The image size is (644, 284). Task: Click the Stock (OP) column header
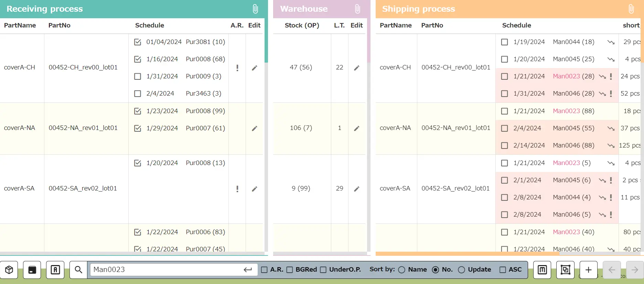tap(302, 25)
